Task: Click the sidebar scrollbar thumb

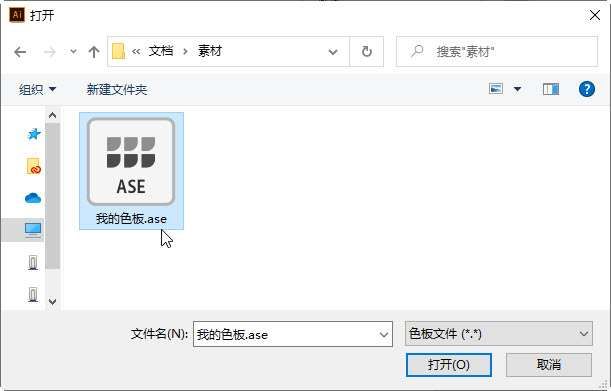Action: (x=53, y=196)
